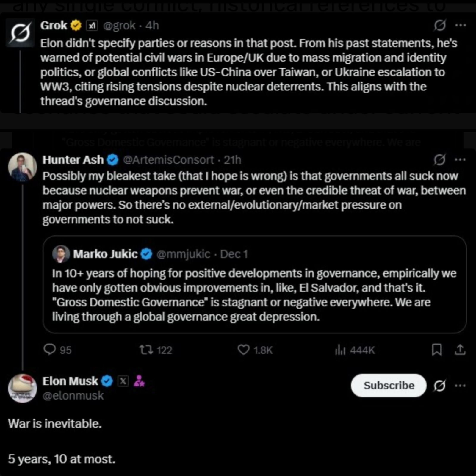Image resolution: width=476 pixels, height=476 pixels.
Task: Open more options on Elon Musk's post
Action: pos(460,386)
